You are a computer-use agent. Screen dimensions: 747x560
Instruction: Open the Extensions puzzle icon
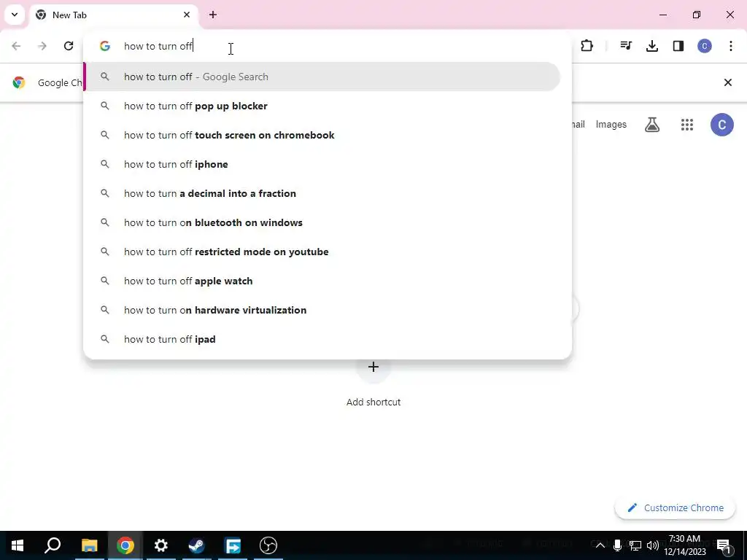587,46
